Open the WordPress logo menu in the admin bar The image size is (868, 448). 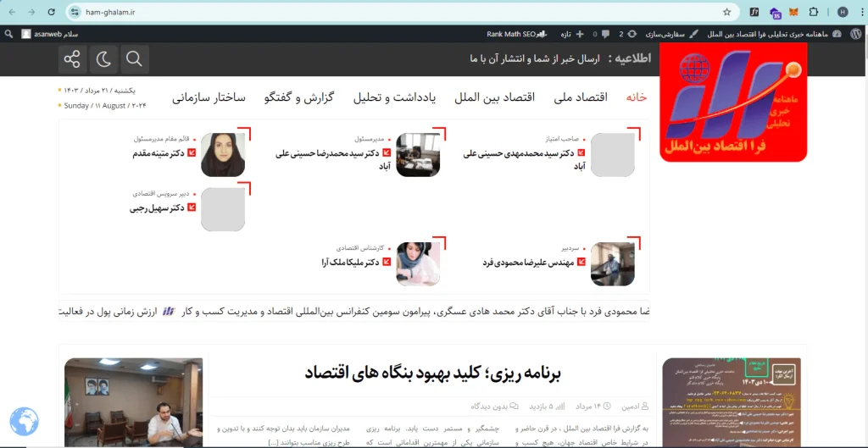pyautogui.click(x=855, y=34)
